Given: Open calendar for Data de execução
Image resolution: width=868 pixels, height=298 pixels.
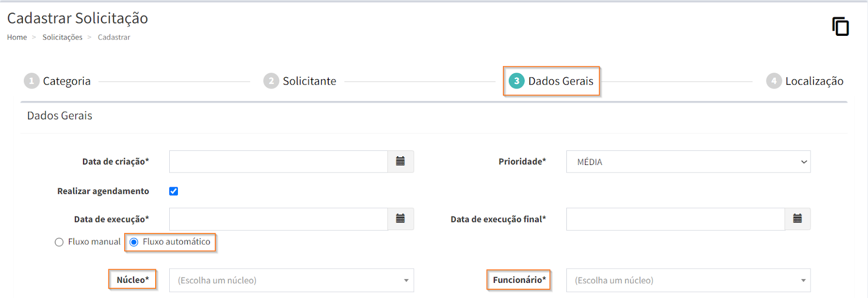Looking at the screenshot, I should (x=400, y=219).
